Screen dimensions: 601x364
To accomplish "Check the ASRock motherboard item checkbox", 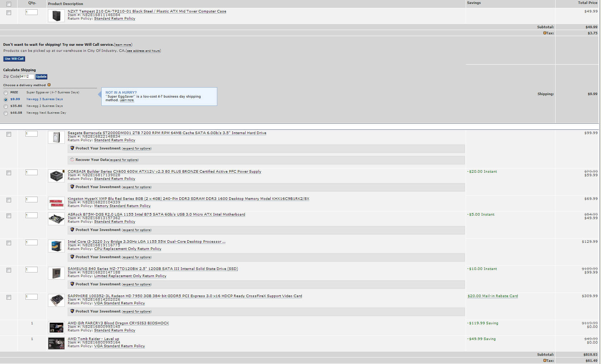I will click(9, 216).
